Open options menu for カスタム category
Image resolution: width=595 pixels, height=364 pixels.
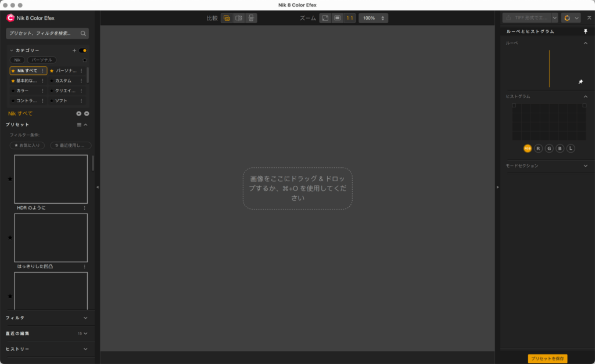pyautogui.click(x=81, y=81)
